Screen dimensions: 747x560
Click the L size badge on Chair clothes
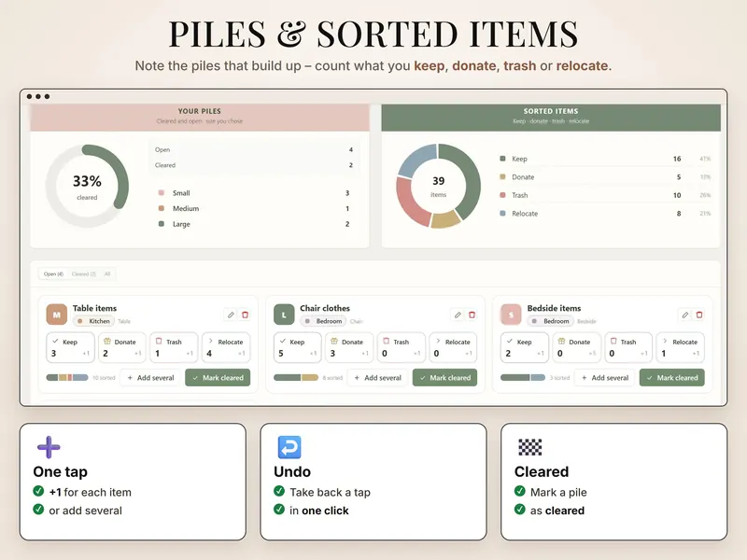tap(284, 315)
